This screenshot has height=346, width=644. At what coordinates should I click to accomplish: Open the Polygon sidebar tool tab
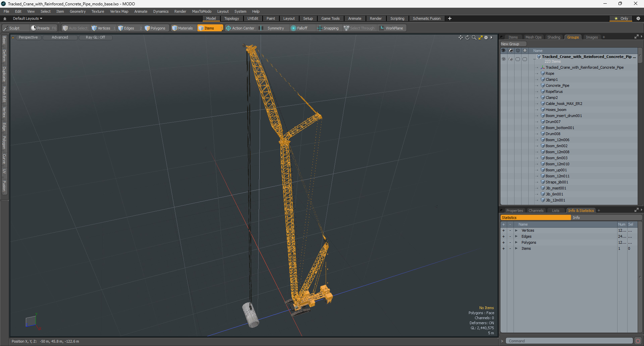(4, 142)
